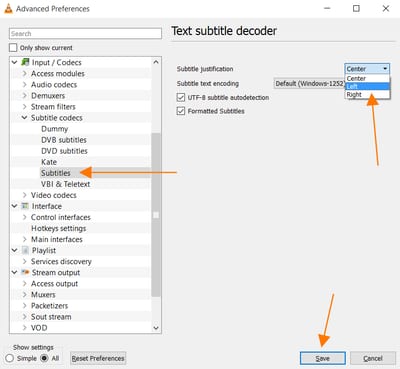This screenshot has width=400, height=369.
Task: Expand the Video codecs node
Action: pyautogui.click(x=25, y=195)
